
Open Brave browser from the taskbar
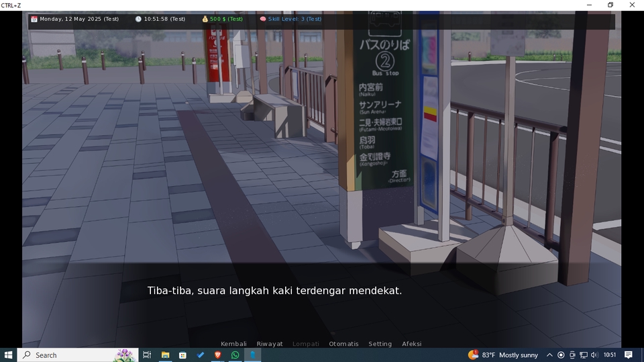217,355
